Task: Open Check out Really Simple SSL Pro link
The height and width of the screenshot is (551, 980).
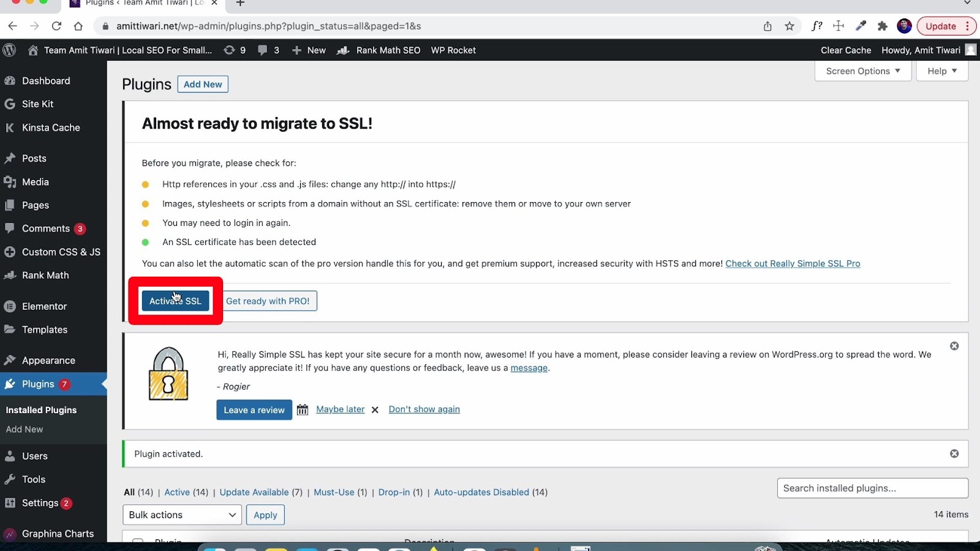Action: (793, 263)
